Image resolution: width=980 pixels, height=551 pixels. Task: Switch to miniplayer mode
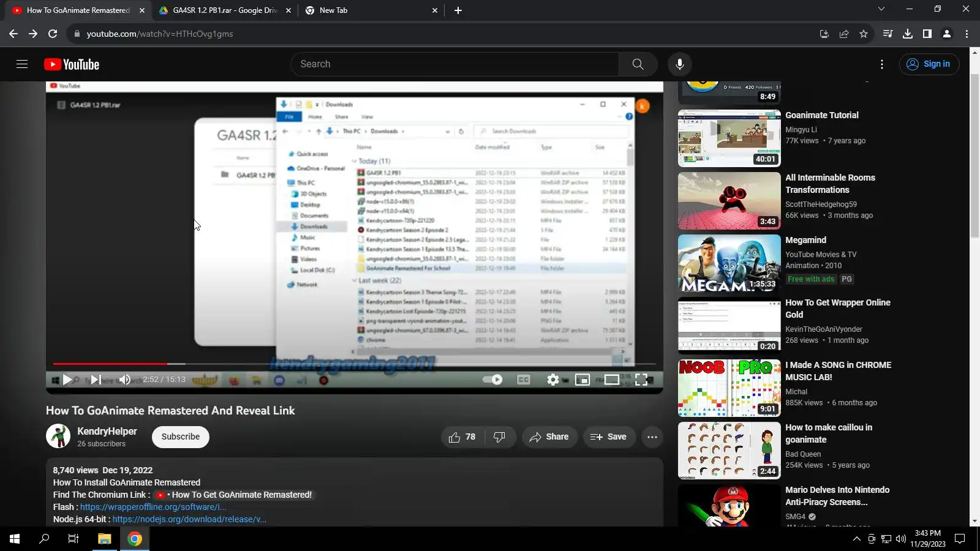pyautogui.click(x=582, y=380)
